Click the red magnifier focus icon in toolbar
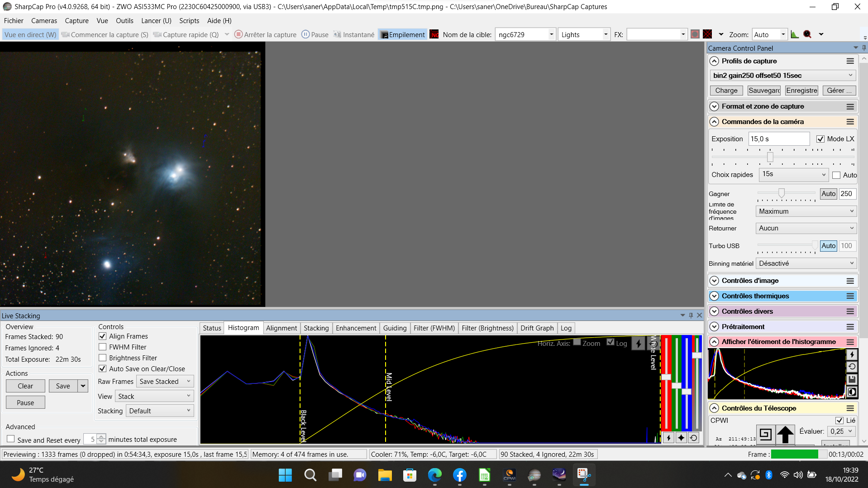The width and height of the screenshot is (868, 488). pos(807,34)
